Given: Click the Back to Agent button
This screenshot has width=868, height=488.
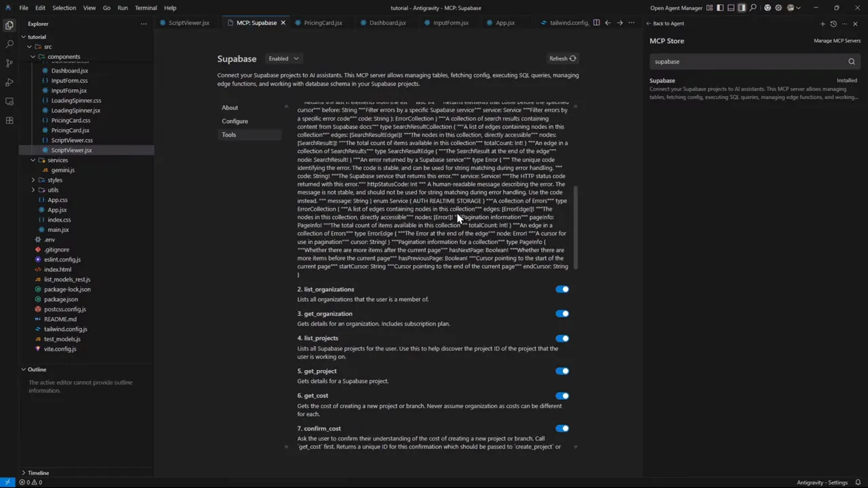Looking at the screenshot, I should point(664,23).
